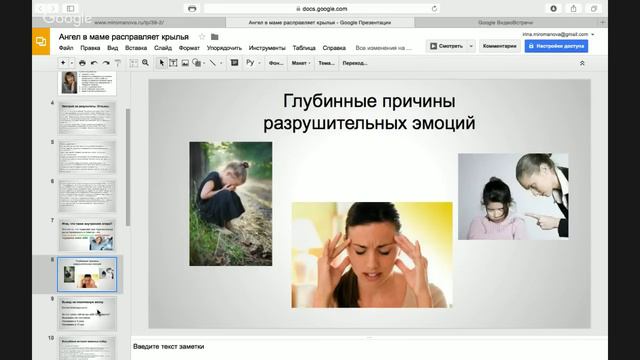Expand the input tools dropdown arrow
640x360 pixels.
[259, 63]
